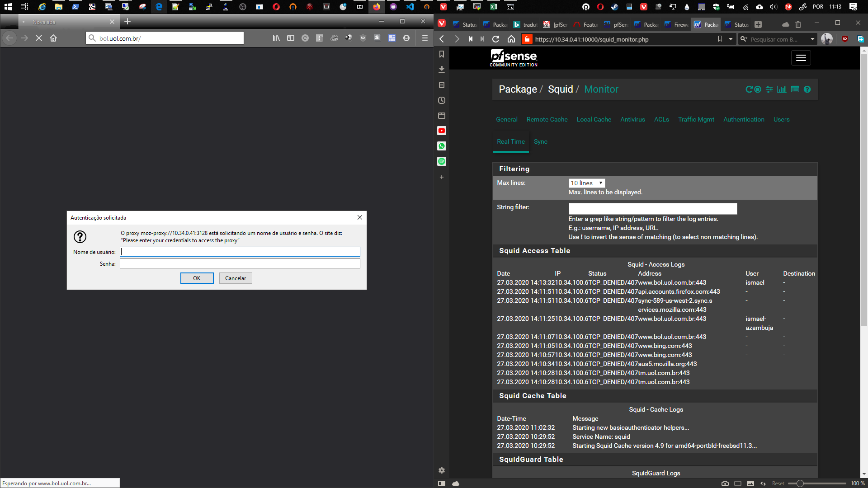This screenshot has height=488, width=868.
Task: Click the broken padlock icon in address bar
Action: pyautogui.click(x=527, y=39)
